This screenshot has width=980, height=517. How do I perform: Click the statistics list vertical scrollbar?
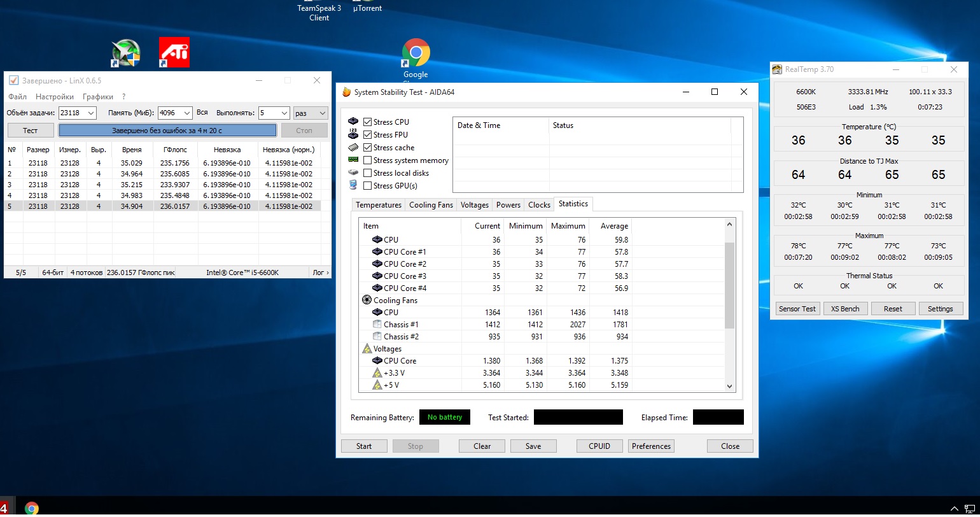(x=729, y=285)
